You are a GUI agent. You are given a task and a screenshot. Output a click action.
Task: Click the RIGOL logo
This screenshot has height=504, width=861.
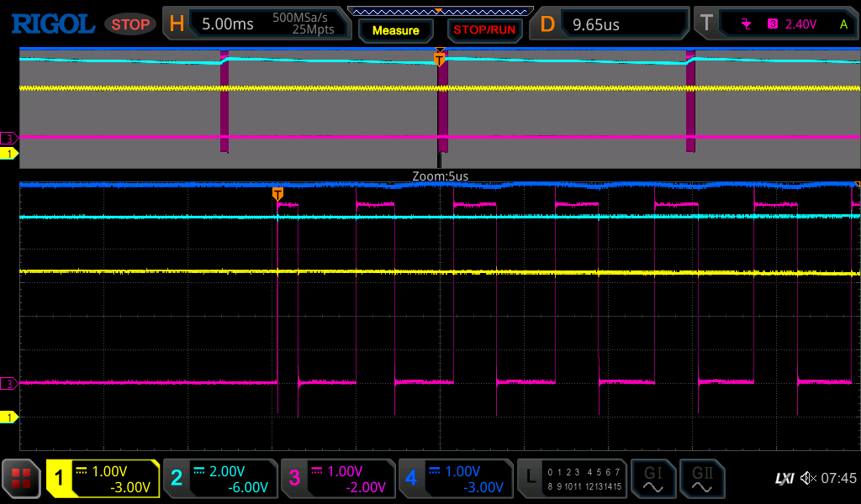coord(53,24)
